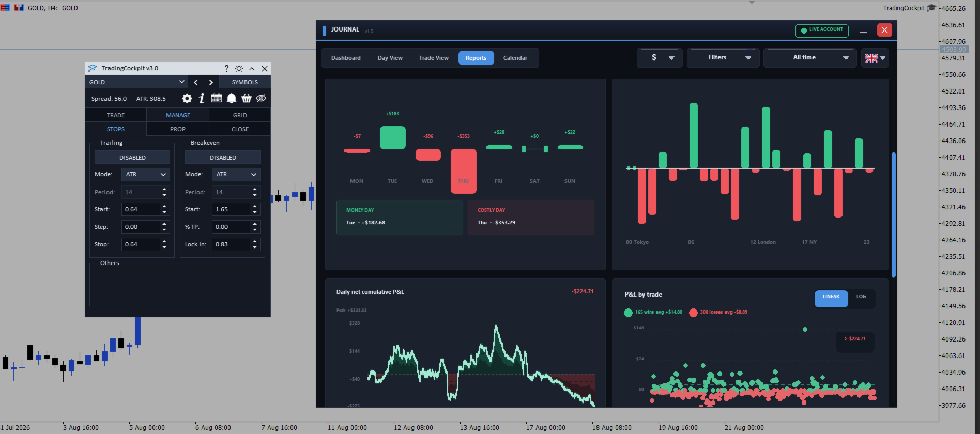The height and width of the screenshot is (434, 980).
Task: Go to next symbol arrow
Action: point(211,82)
